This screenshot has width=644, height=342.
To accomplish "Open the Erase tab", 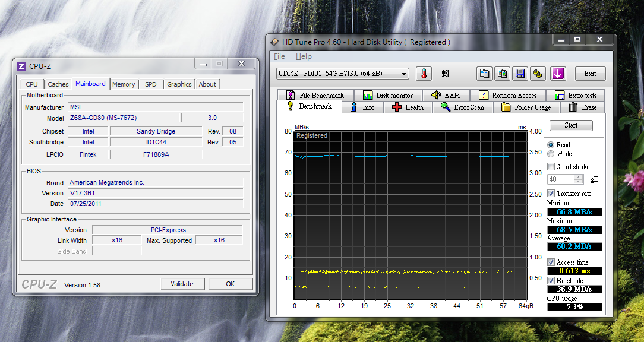I will pyautogui.click(x=583, y=107).
